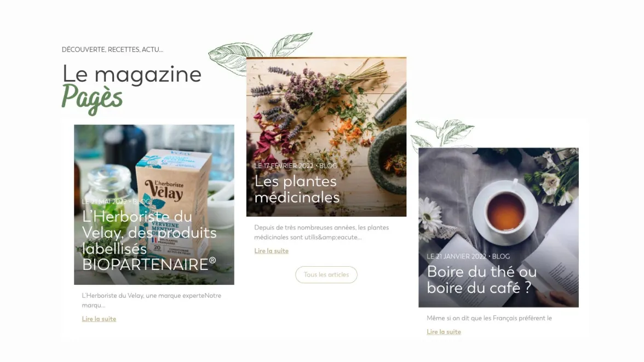Screen dimensions: 644x362
Task: Click "Lire la suite" under plantes médicinales article
Action: pos(272,251)
